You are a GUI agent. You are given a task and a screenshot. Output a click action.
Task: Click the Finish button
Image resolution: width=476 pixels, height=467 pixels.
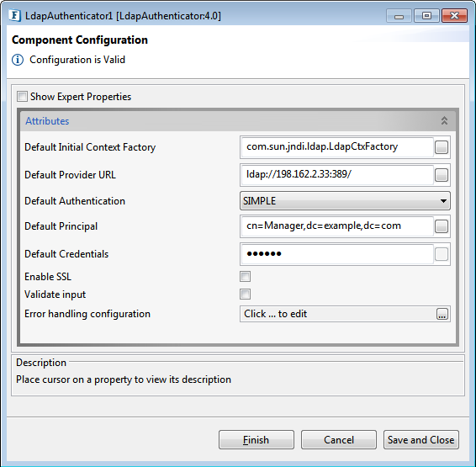pos(257,440)
